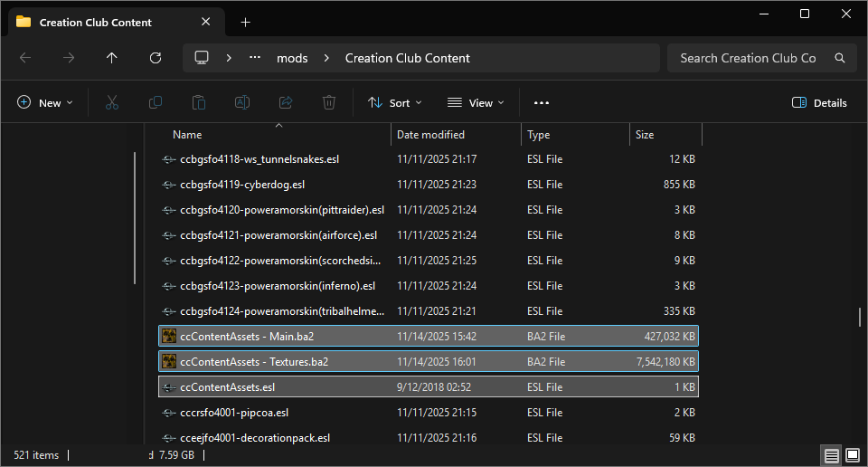Refresh the current folder view
The height and width of the screenshot is (467, 868).
[156, 58]
